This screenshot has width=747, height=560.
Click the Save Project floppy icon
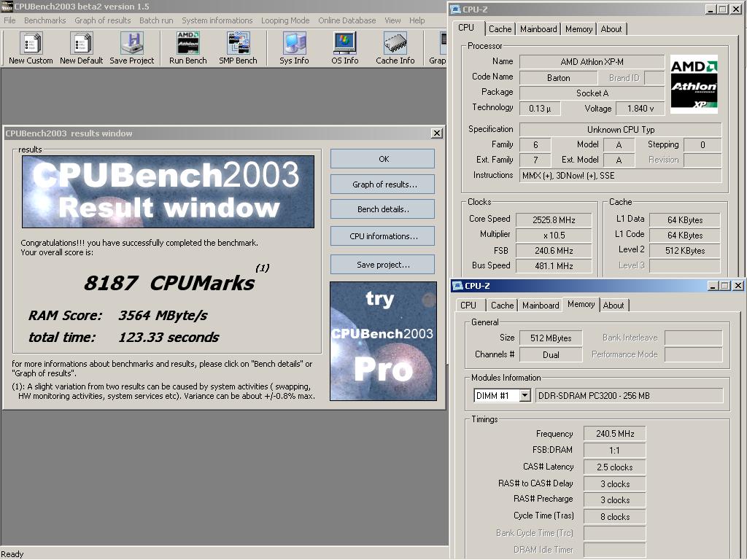point(132,43)
